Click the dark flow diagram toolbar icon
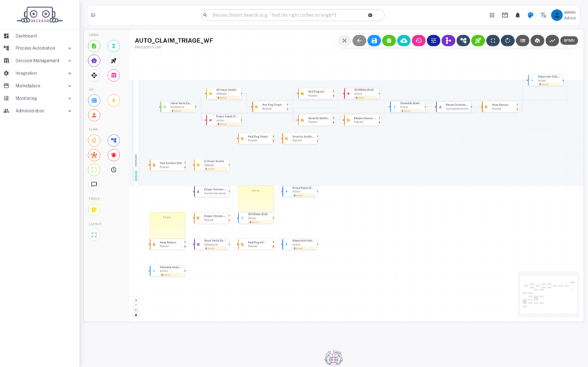588x367 pixels. [463, 40]
